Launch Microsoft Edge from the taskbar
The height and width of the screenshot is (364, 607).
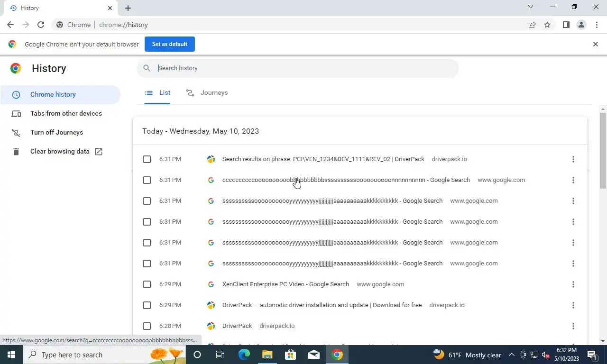point(244,355)
